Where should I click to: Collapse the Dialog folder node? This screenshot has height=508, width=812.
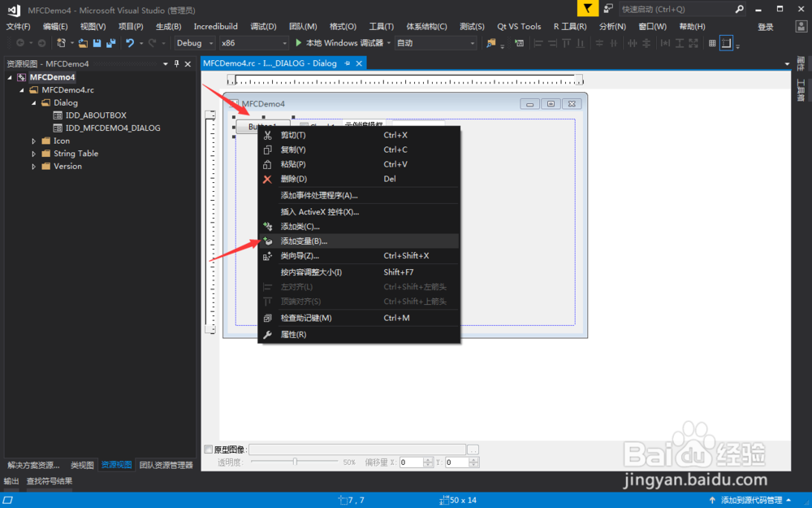(x=33, y=102)
